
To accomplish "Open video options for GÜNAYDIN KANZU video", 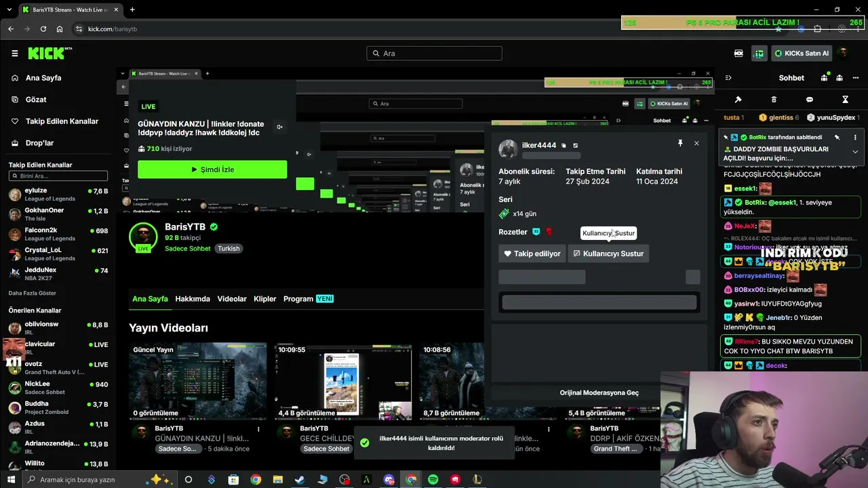I will (258, 429).
